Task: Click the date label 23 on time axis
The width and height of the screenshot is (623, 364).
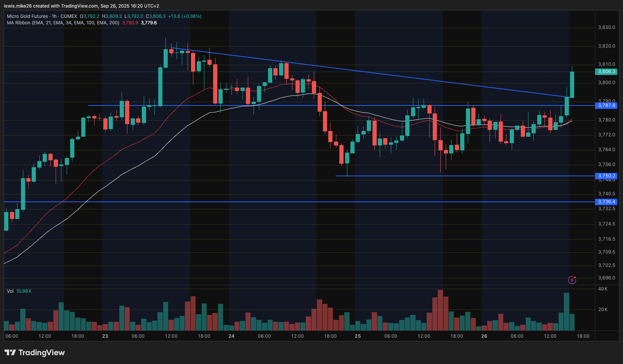Action: tap(105, 336)
